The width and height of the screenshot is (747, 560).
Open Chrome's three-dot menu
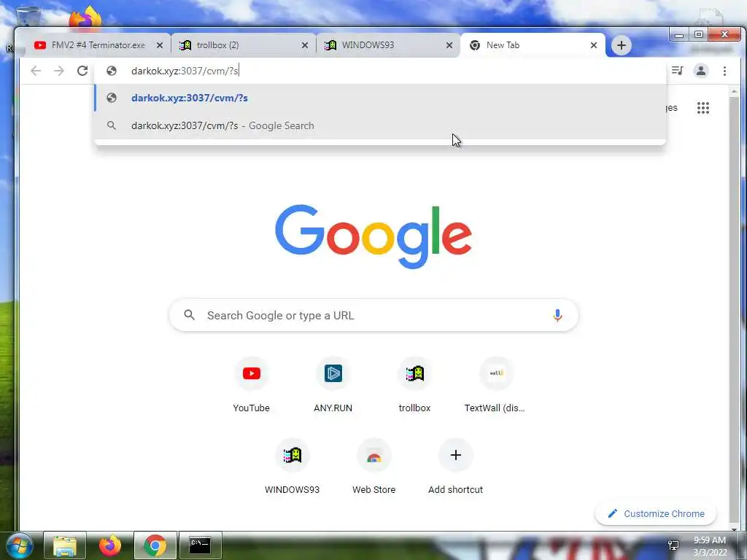(724, 71)
